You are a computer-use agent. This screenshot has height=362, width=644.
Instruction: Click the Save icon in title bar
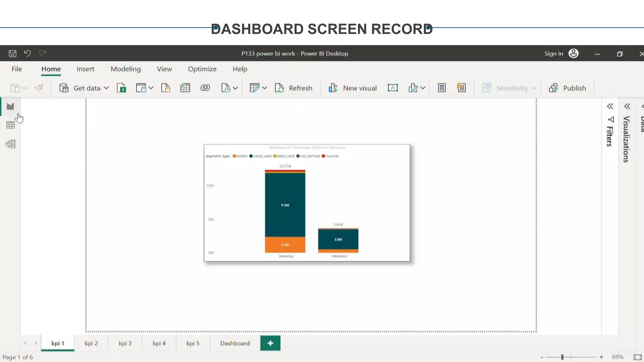point(12,53)
